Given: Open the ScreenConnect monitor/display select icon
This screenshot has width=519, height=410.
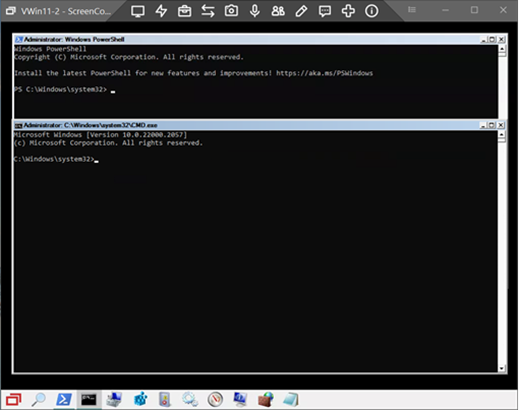Looking at the screenshot, I should point(138,11).
